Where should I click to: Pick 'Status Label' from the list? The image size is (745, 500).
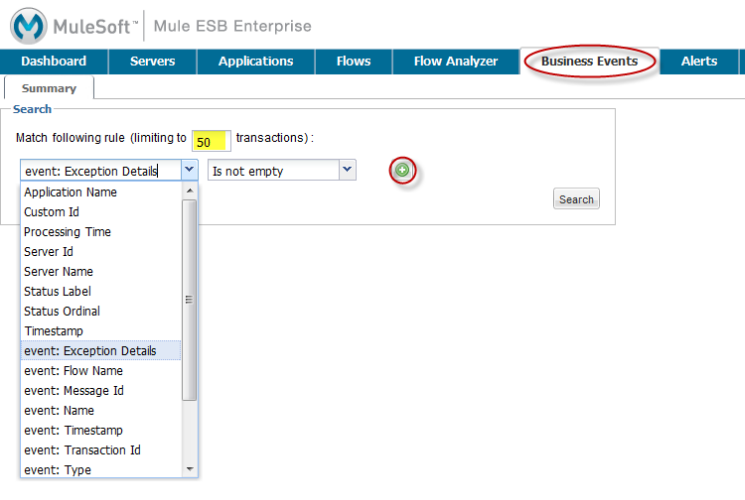[x=57, y=291]
